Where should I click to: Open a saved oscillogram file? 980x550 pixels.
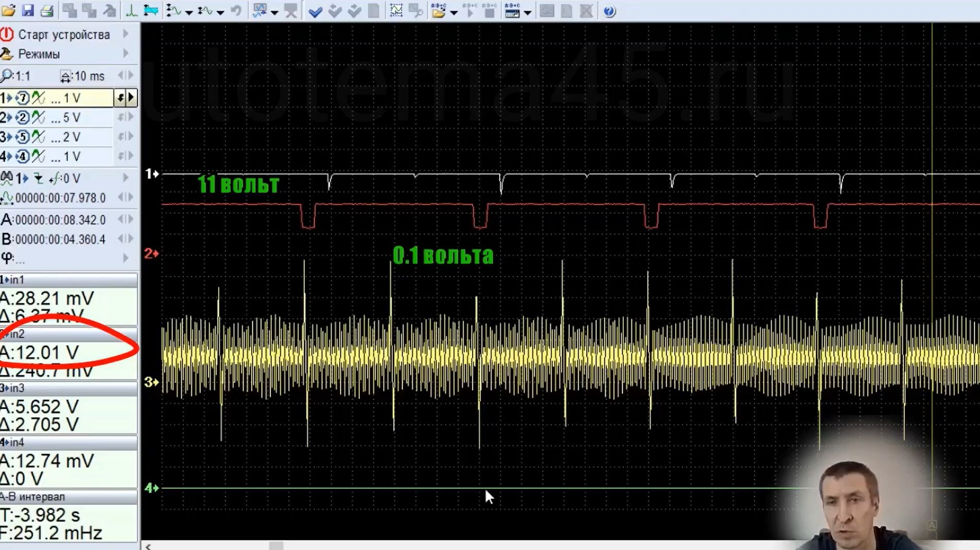[8, 10]
